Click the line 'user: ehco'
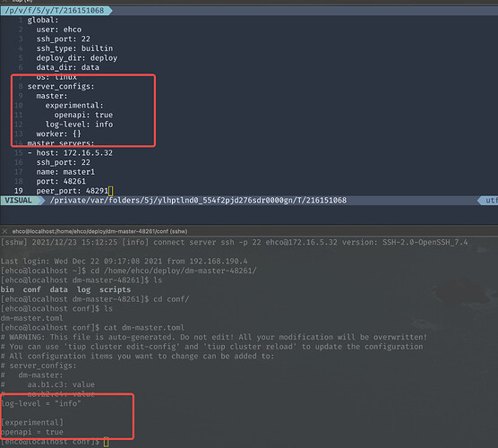Viewport: 498px width, 448px height. click(x=59, y=30)
